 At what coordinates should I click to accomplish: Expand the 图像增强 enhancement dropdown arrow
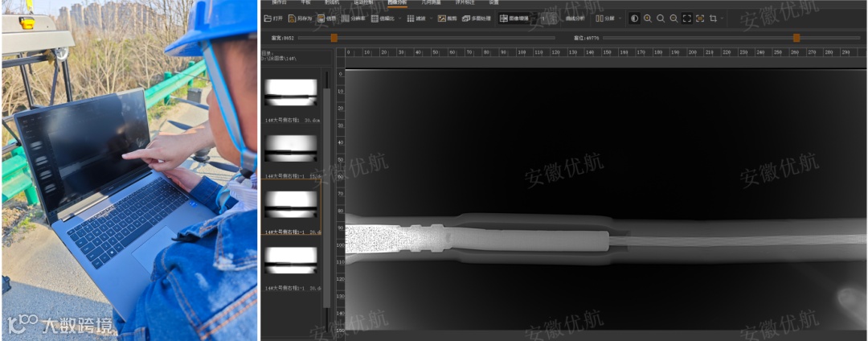pos(534,18)
